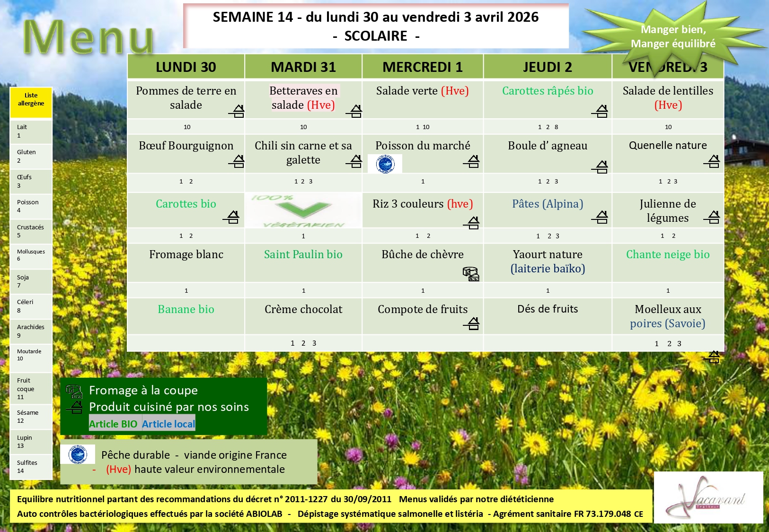Click the Manger bien, Manger équilibré starburst
The width and height of the screenshot is (769, 532).
673,36
